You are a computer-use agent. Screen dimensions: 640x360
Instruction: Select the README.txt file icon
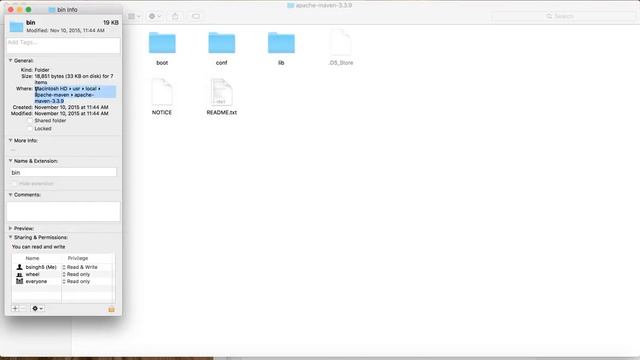pos(222,92)
